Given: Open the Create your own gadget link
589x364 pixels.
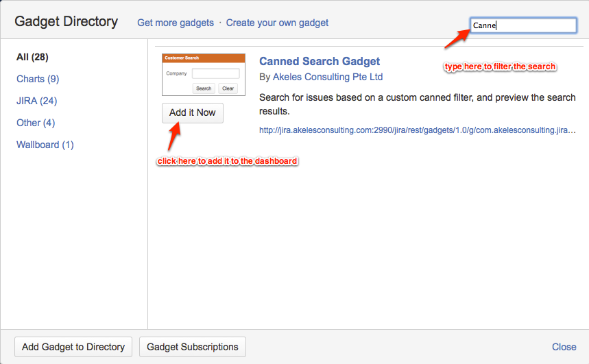Looking at the screenshot, I should pos(277,23).
